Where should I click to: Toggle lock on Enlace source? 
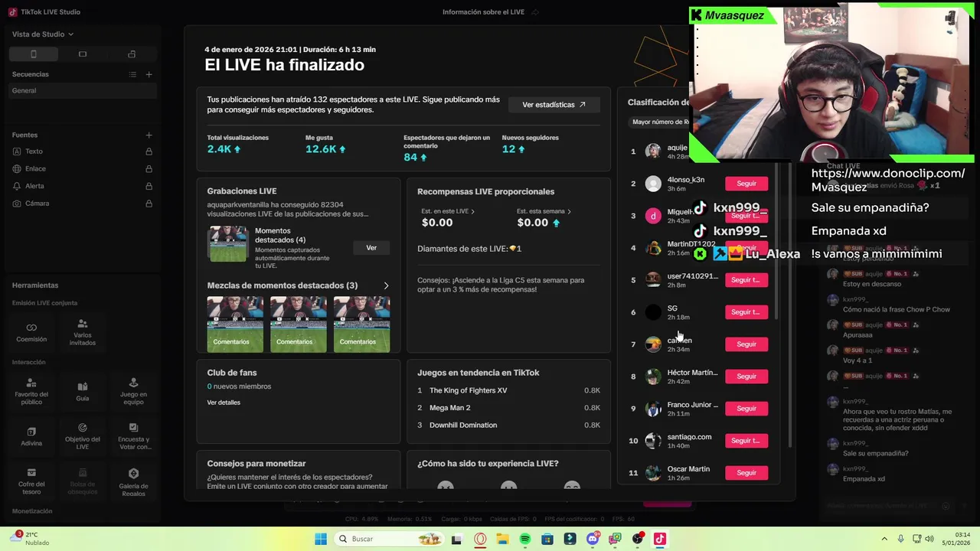(149, 169)
